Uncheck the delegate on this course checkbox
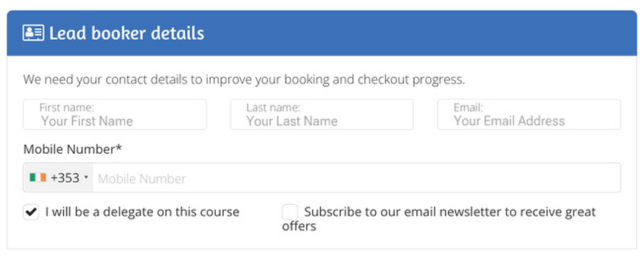This screenshot has width=644, height=260. point(31,212)
